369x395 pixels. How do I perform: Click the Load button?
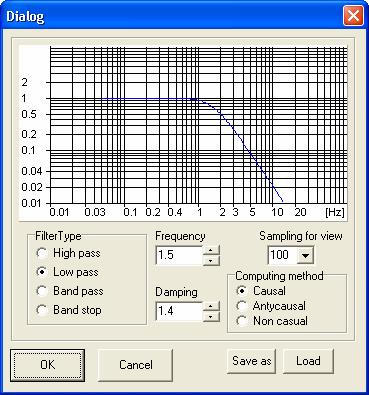(308, 361)
